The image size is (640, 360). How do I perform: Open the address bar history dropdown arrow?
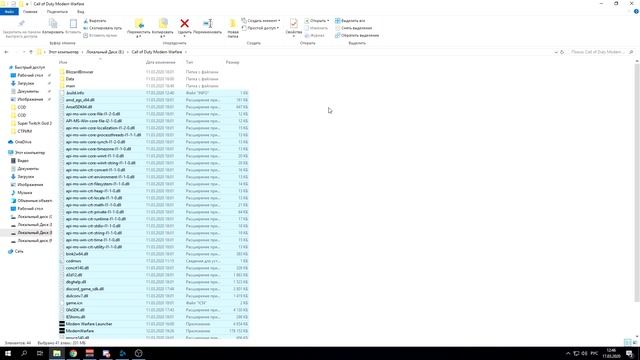[x=556, y=52]
